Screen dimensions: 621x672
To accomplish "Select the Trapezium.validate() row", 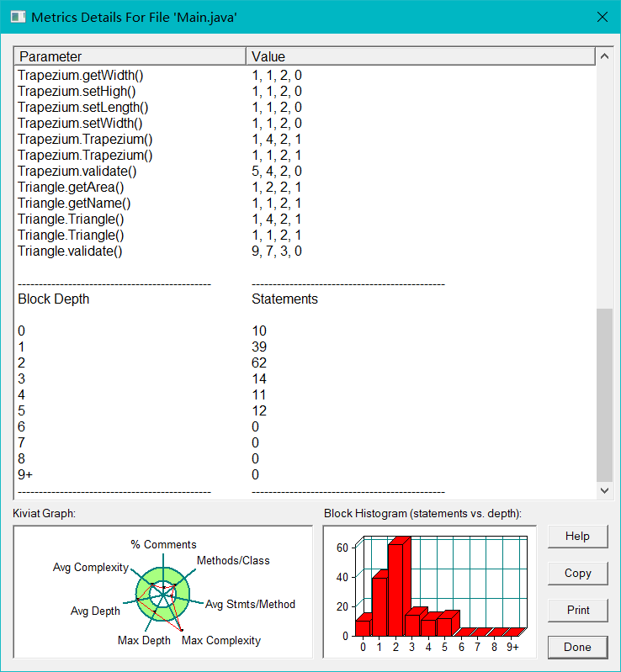I will [305, 172].
